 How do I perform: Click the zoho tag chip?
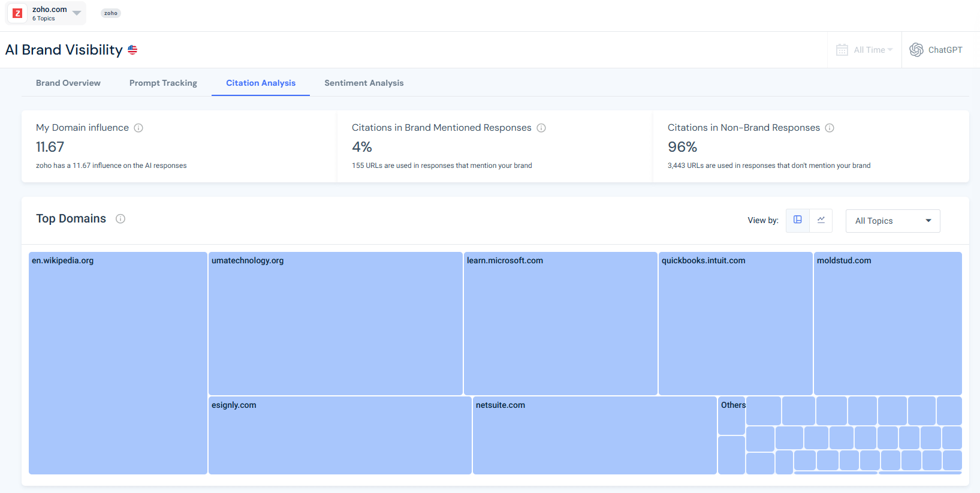click(111, 13)
